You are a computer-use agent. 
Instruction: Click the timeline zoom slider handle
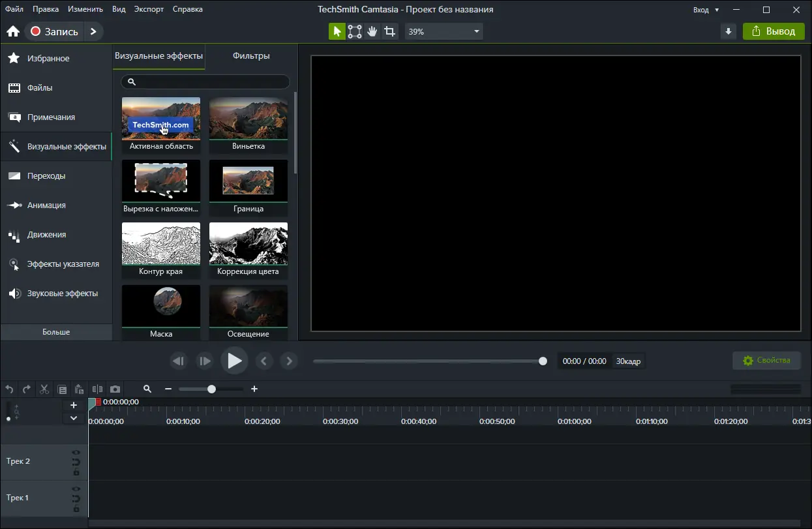[211, 389]
